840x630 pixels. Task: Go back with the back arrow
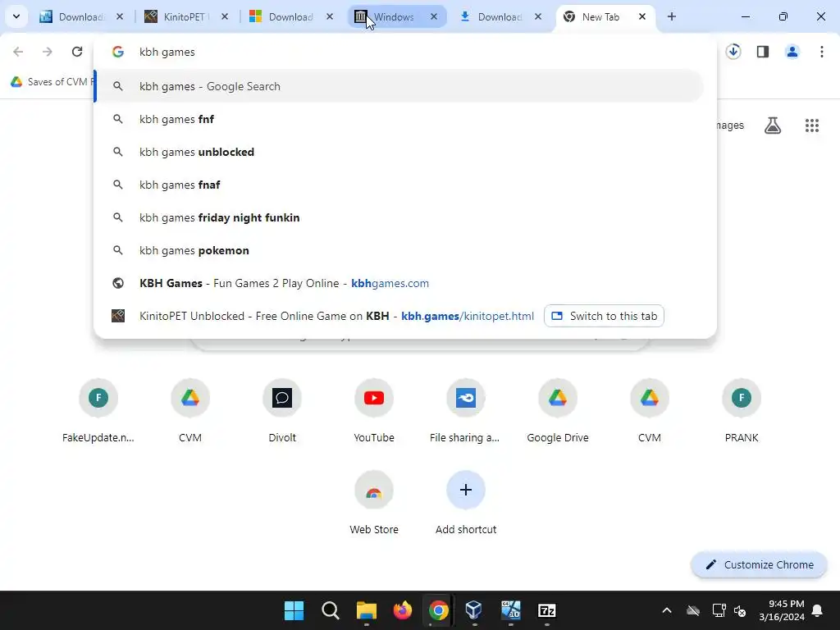tap(18, 52)
